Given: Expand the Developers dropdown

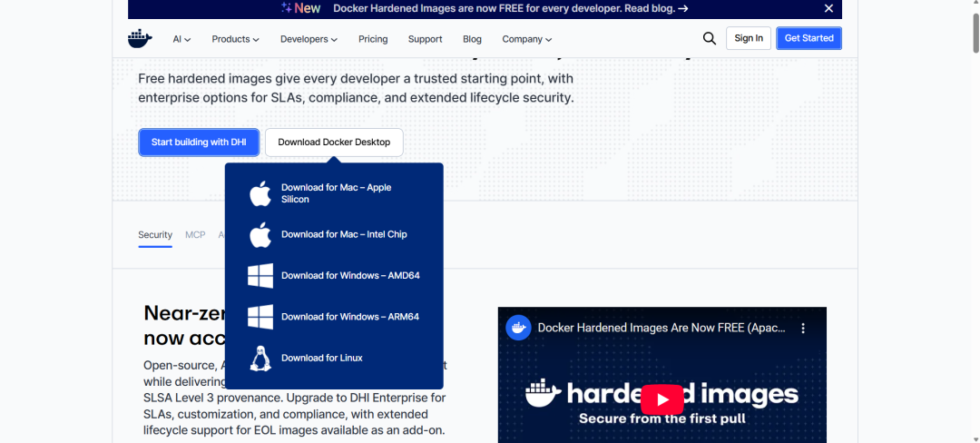Looking at the screenshot, I should [x=309, y=39].
